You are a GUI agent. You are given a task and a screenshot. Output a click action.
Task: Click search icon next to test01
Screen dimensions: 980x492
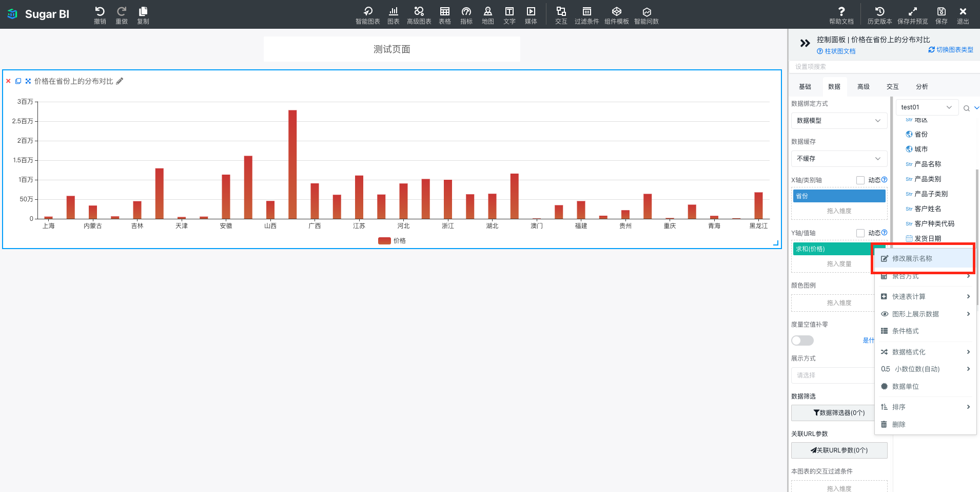966,108
